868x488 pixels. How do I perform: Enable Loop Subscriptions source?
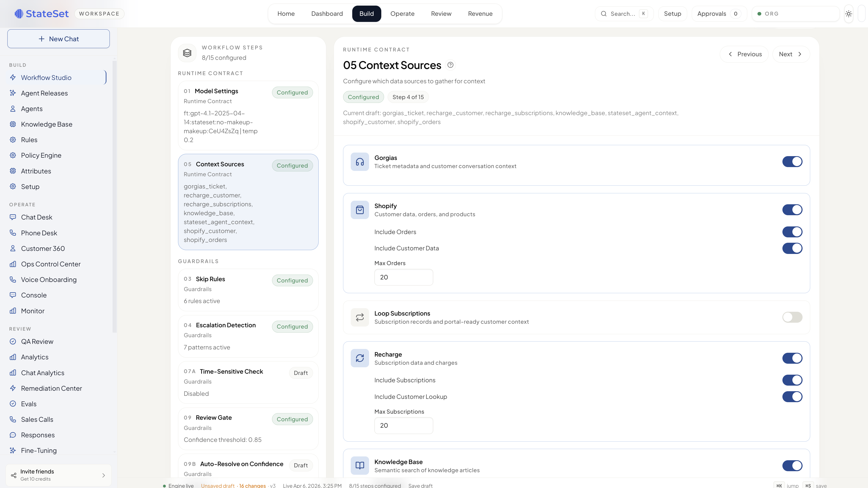(x=792, y=317)
